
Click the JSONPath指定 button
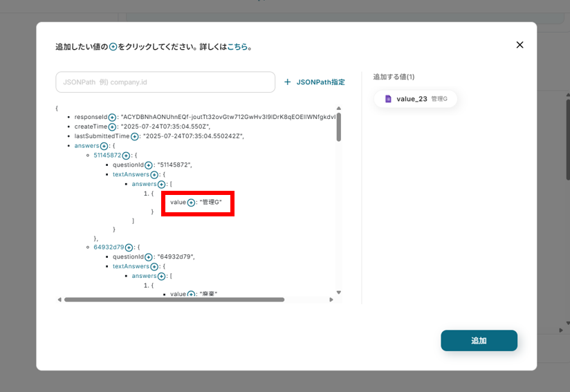coord(314,82)
